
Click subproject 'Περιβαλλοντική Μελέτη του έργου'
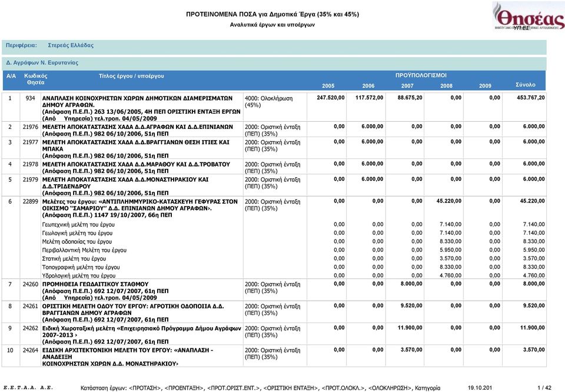(84, 250)
